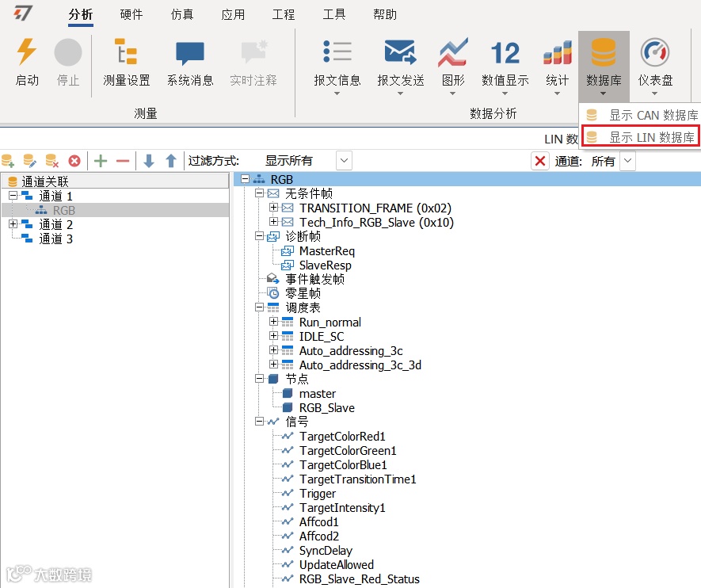701x588 pixels.
Task: Expand Auto_addressing_3c schedule table
Action: 273,350
